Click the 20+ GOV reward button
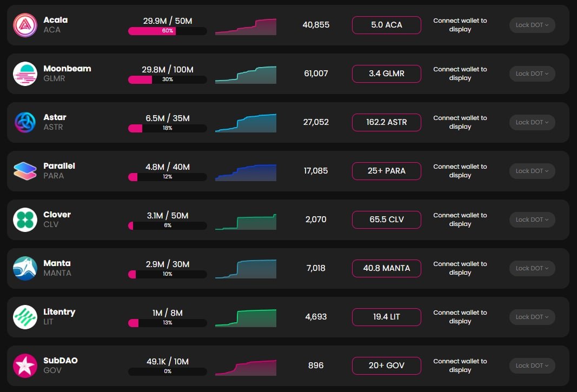Image resolution: width=577 pixels, height=392 pixels. click(x=387, y=366)
